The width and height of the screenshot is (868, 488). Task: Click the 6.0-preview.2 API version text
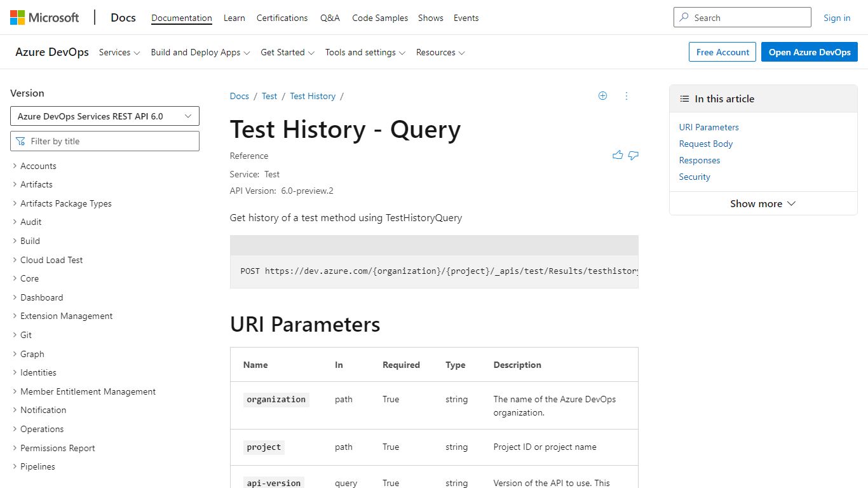[x=308, y=191]
